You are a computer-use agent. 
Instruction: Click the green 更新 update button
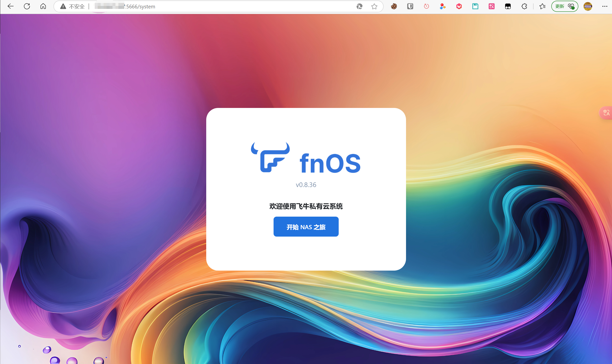click(565, 6)
